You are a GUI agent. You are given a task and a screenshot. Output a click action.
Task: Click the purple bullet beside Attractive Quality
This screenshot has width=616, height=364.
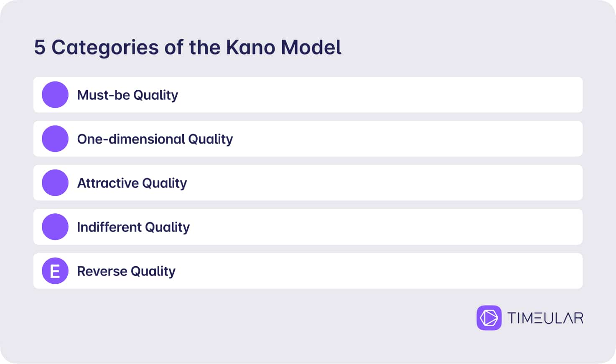(x=55, y=183)
